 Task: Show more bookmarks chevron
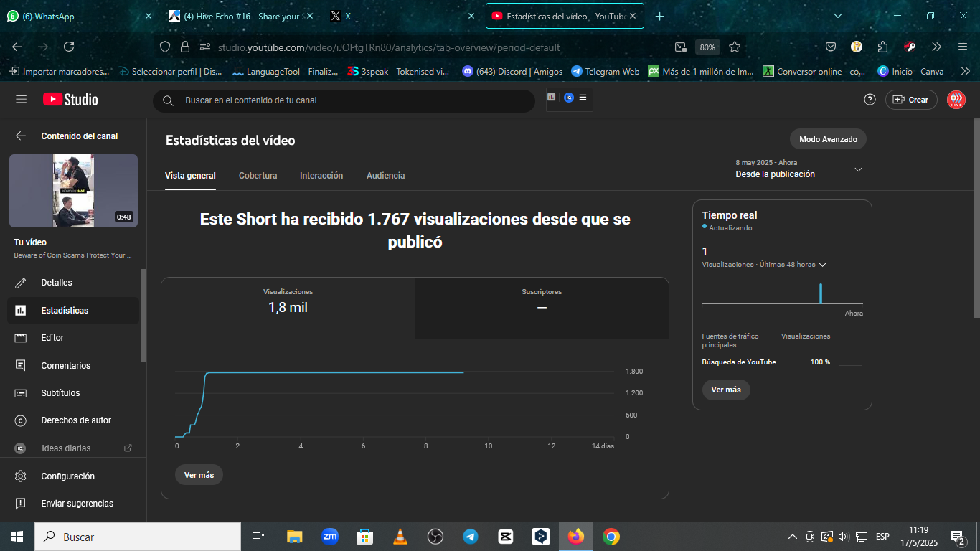click(965, 72)
